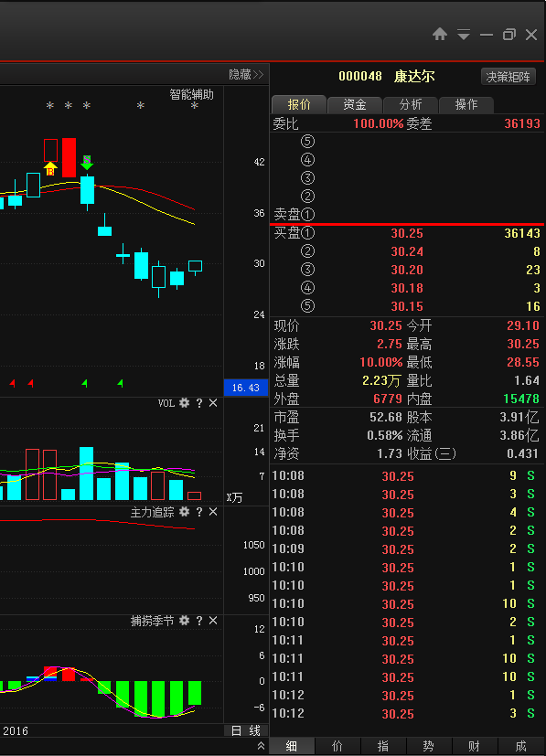Select the 价 bottom tab
Screen dimensions: 546x756
coord(337,746)
